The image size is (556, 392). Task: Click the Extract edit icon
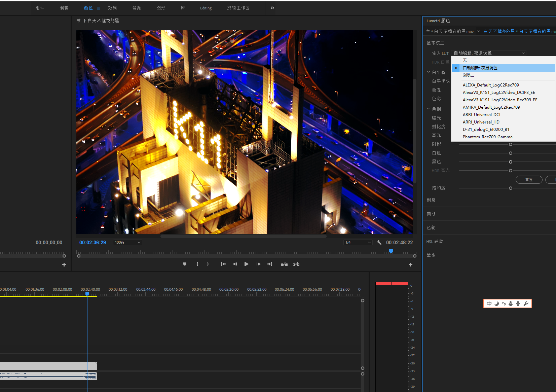pos(296,264)
